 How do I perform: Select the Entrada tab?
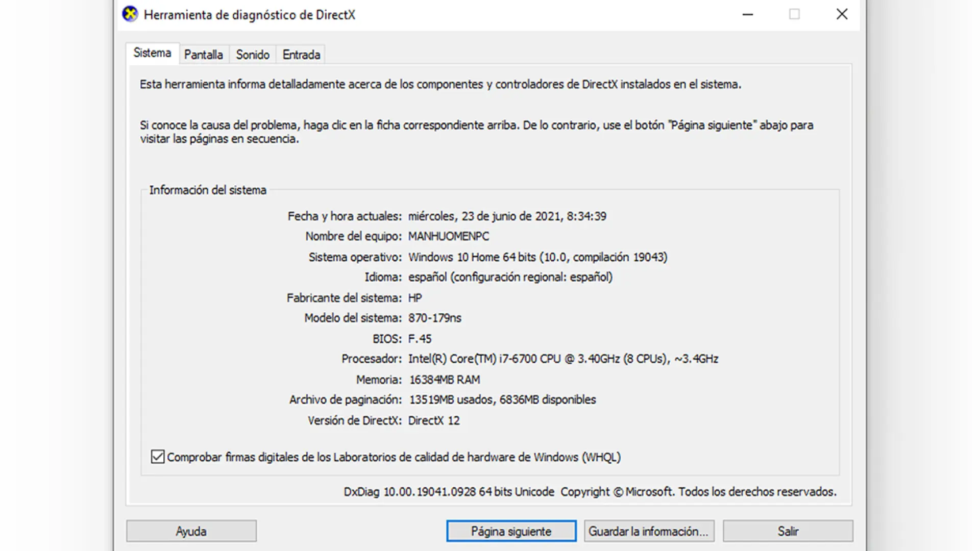point(301,55)
